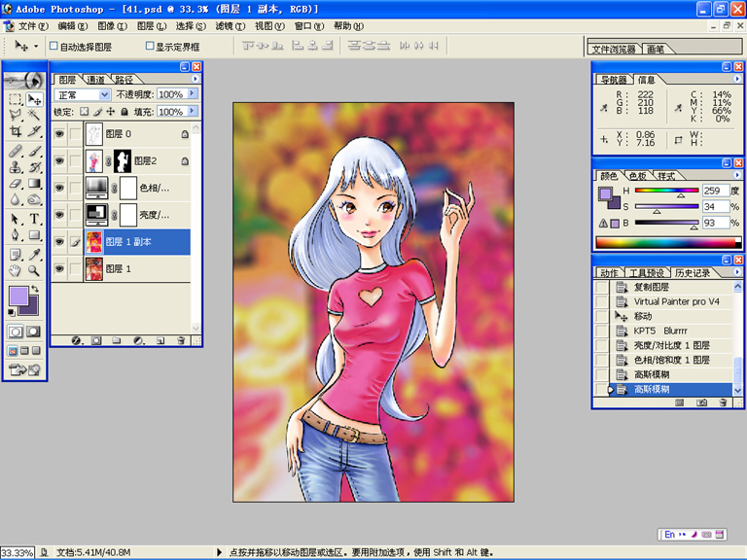Toggle lock position for layer

pos(111,112)
